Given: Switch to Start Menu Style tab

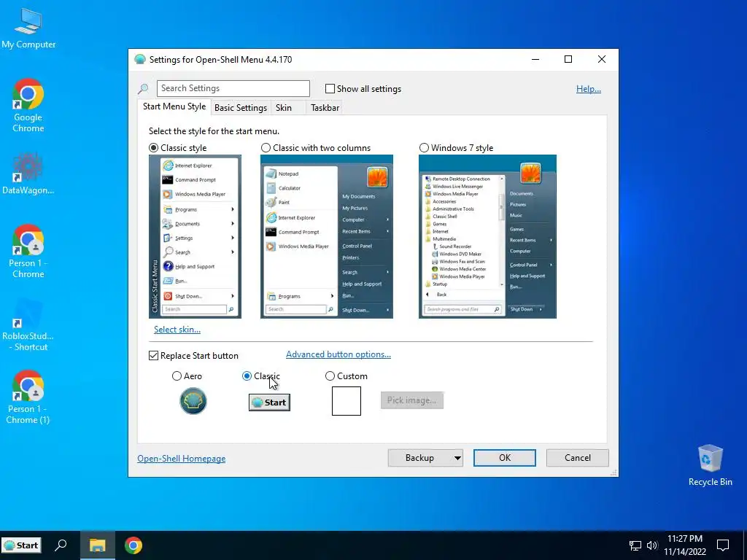Looking at the screenshot, I should tap(174, 106).
